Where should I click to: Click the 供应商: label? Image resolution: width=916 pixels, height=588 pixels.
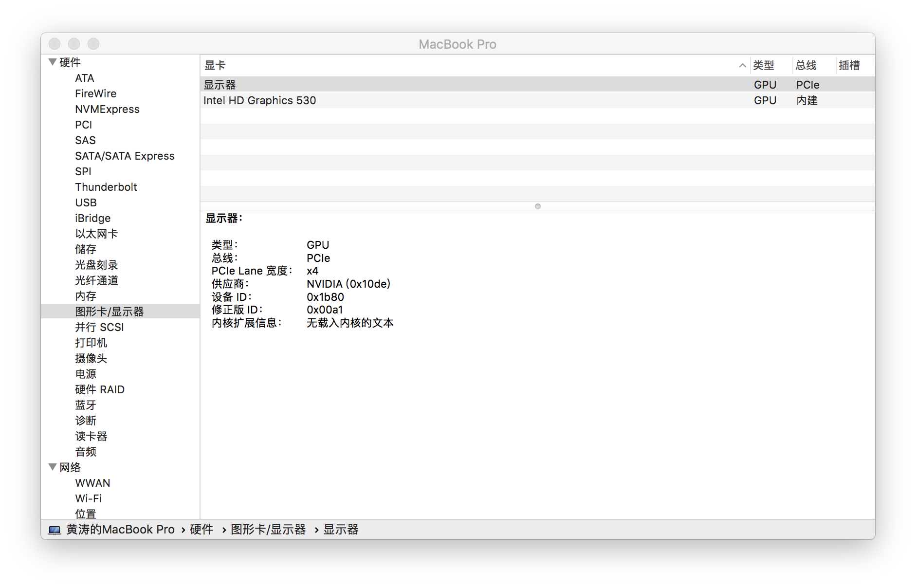230,284
